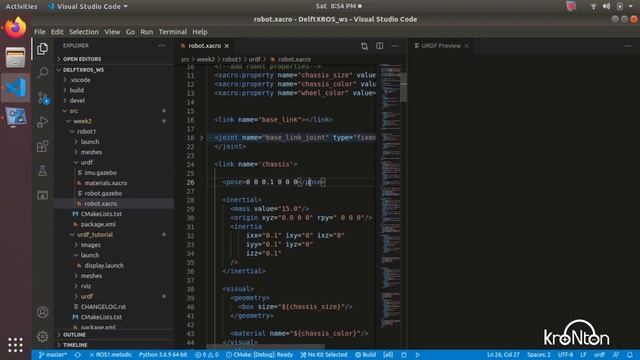640x360 pixels.
Task: Open imu.gazebo file
Action: [114, 173]
